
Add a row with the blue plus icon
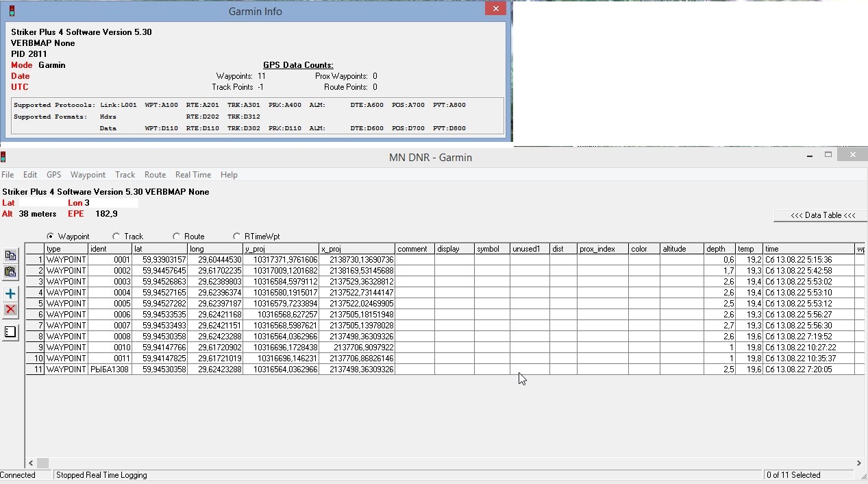coord(10,294)
